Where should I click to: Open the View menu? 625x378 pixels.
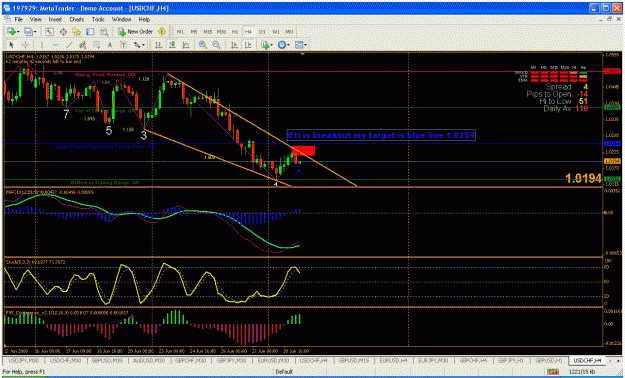point(35,19)
